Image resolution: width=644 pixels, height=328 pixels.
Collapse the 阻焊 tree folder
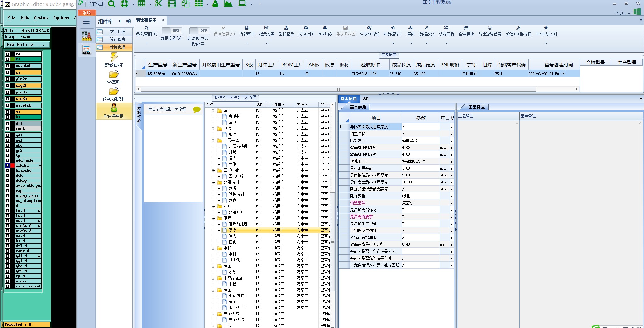[x=213, y=218]
